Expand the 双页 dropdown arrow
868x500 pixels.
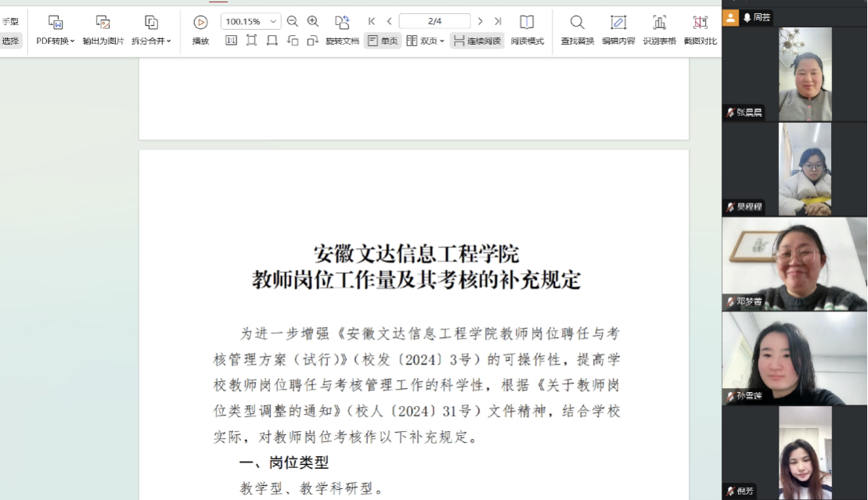441,41
